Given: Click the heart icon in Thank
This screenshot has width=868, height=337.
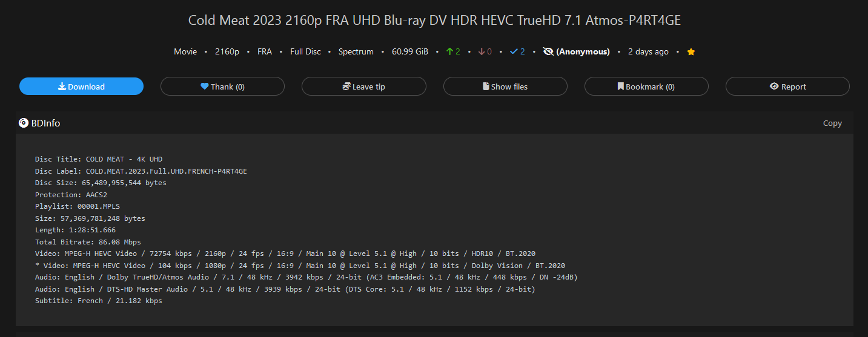Looking at the screenshot, I should [205, 87].
